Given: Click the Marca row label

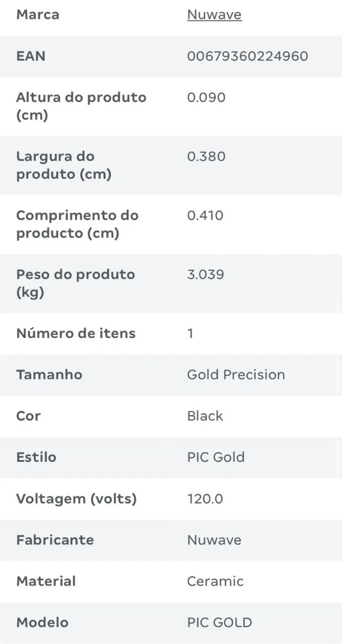Looking at the screenshot, I should tap(38, 15).
